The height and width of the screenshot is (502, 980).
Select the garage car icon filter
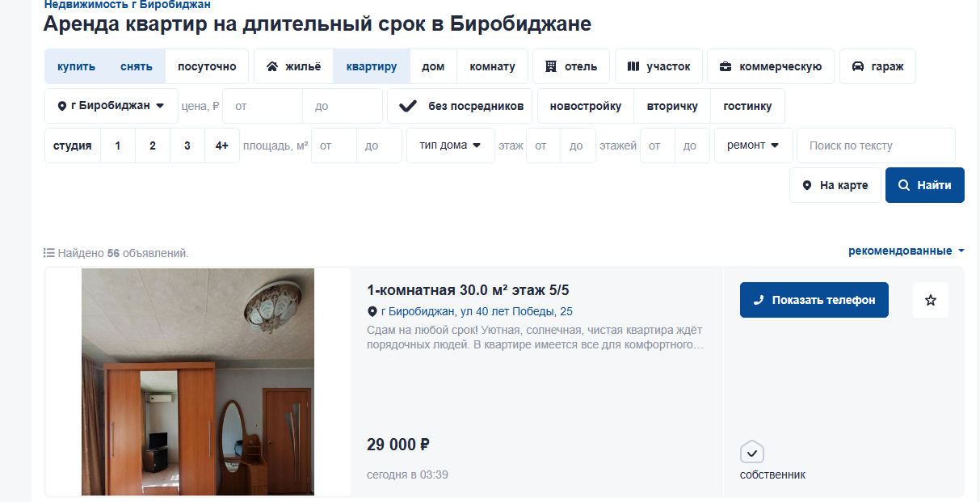(x=858, y=66)
